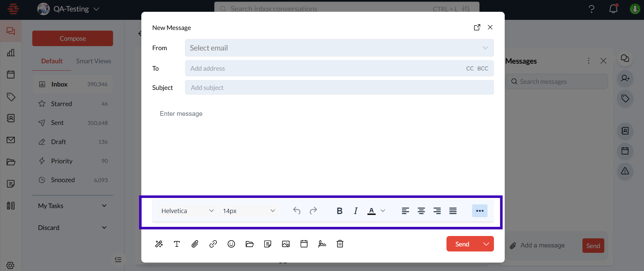Click the red Send button in New Message

(462, 244)
